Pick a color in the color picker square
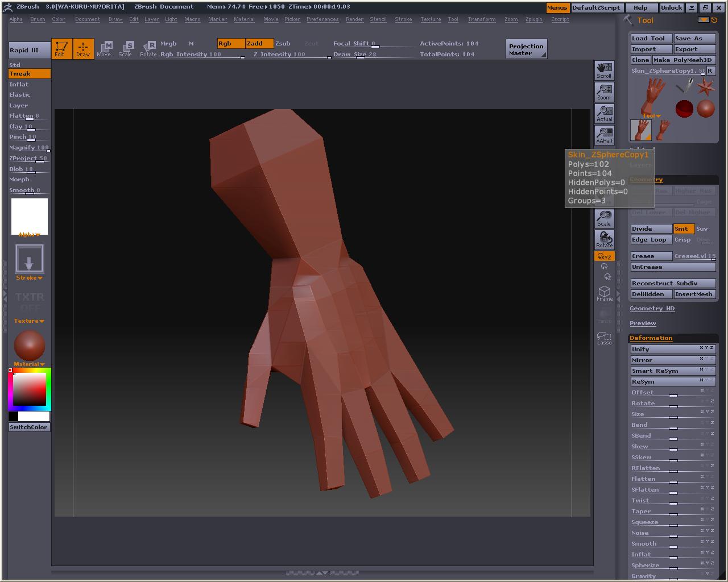The image size is (728, 582). 30,389
